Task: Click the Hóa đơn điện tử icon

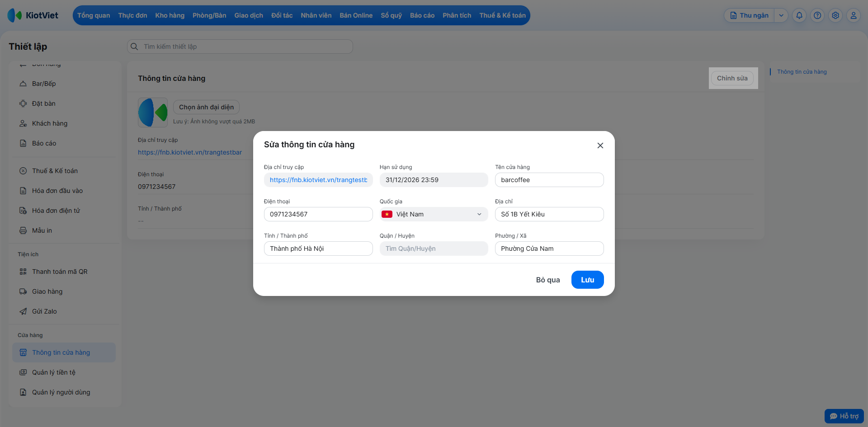Action: pyautogui.click(x=23, y=211)
